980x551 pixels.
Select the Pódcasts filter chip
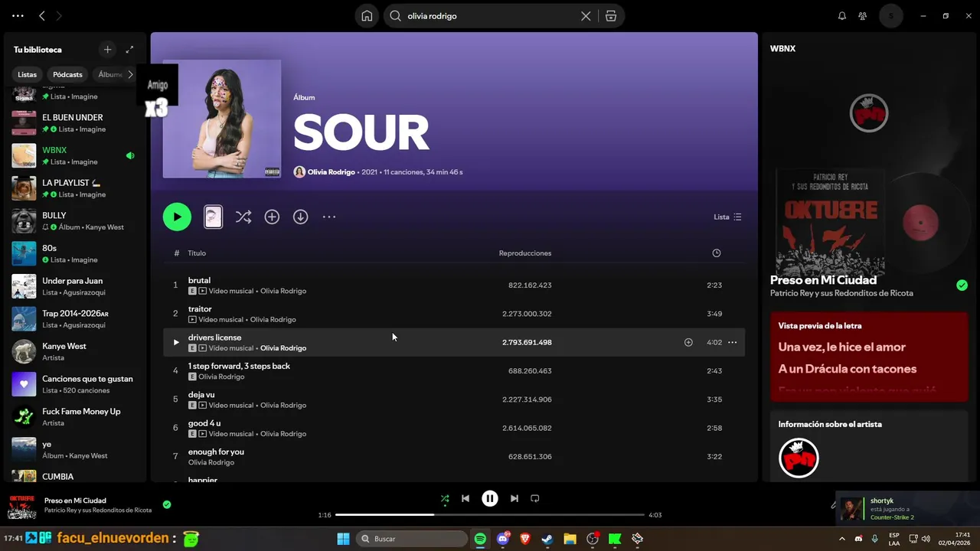point(67,74)
